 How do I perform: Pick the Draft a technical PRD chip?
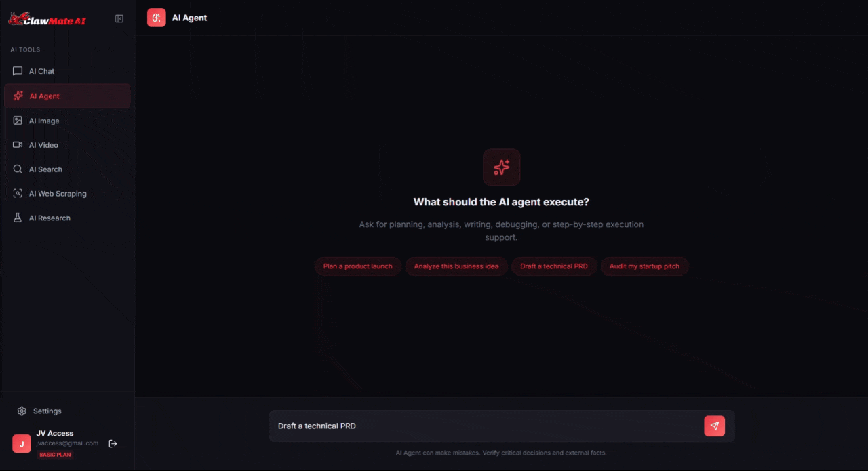point(554,266)
